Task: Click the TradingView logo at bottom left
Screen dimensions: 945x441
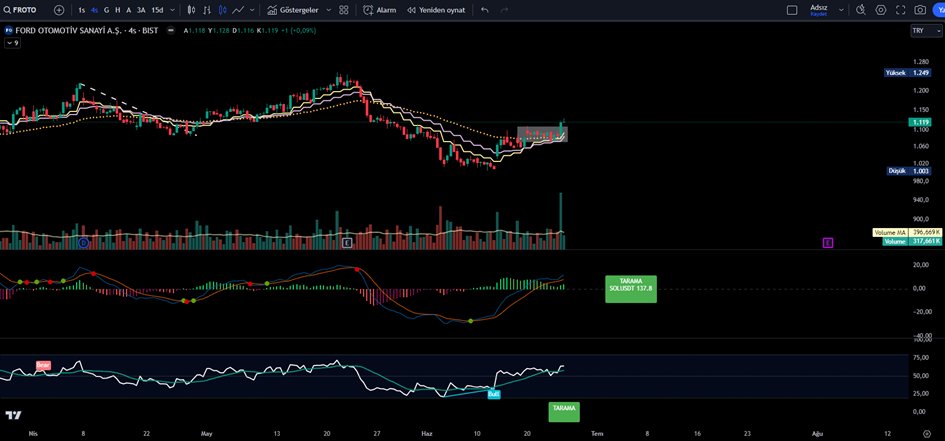Action: (x=13, y=415)
